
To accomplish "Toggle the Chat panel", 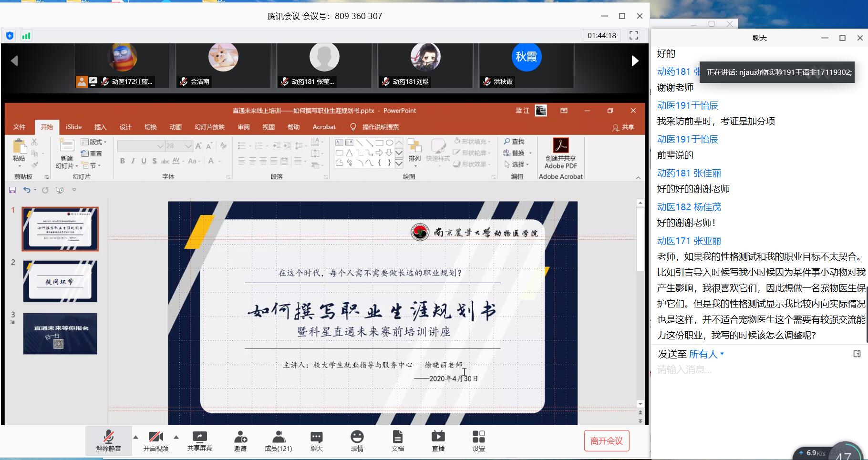I will click(x=317, y=440).
